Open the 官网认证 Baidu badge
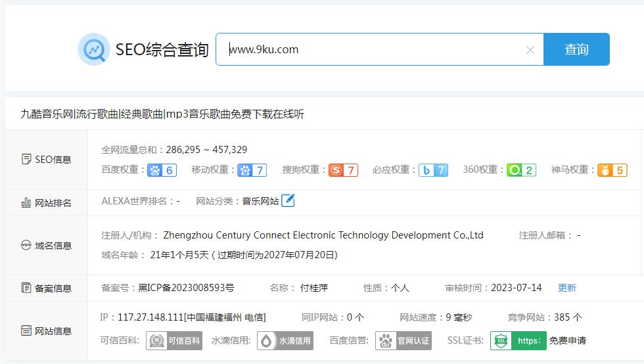The height and width of the screenshot is (364, 644). pos(403,340)
